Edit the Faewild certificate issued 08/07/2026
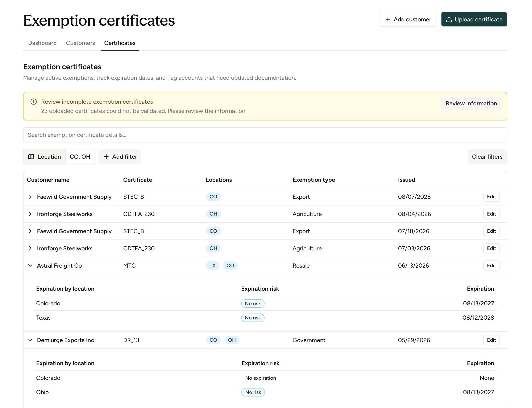The height and width of the screenshot is (408, 532). click(x=491, y=197)
